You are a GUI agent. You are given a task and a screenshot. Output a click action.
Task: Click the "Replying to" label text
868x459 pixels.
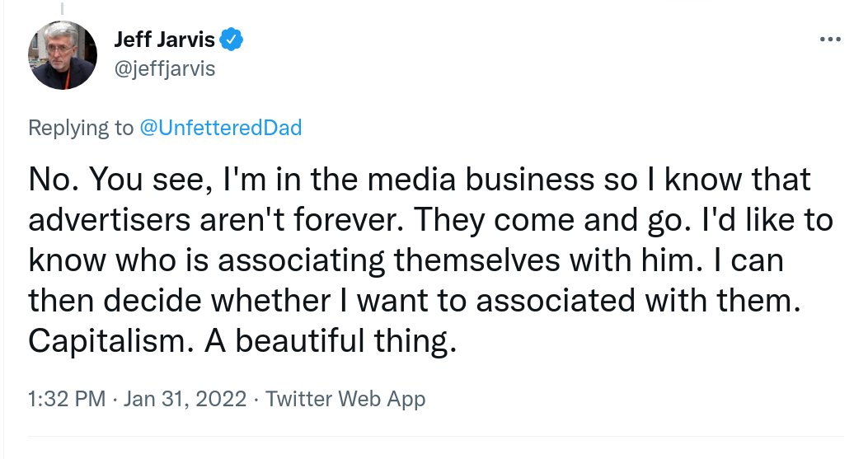click(x=80, y=128)
